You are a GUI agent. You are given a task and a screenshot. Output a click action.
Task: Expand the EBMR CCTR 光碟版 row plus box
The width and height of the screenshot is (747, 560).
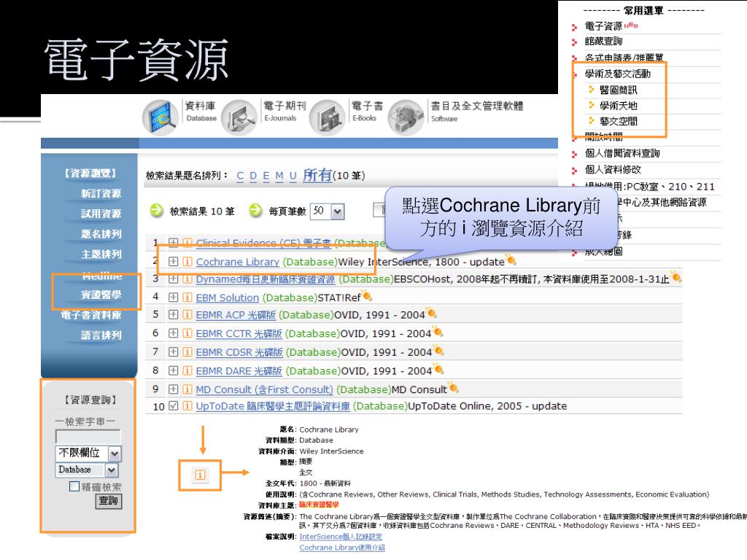(x=174, y=333)
